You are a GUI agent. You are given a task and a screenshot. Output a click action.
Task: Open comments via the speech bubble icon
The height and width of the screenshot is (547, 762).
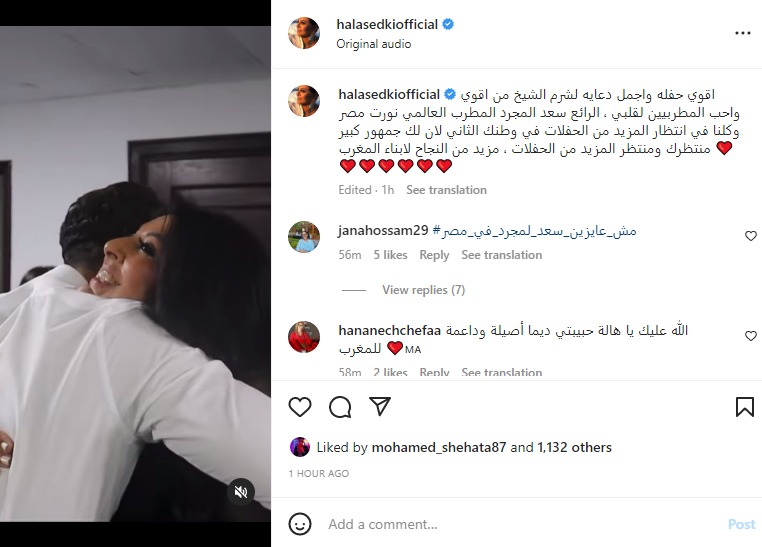point(340,407)
